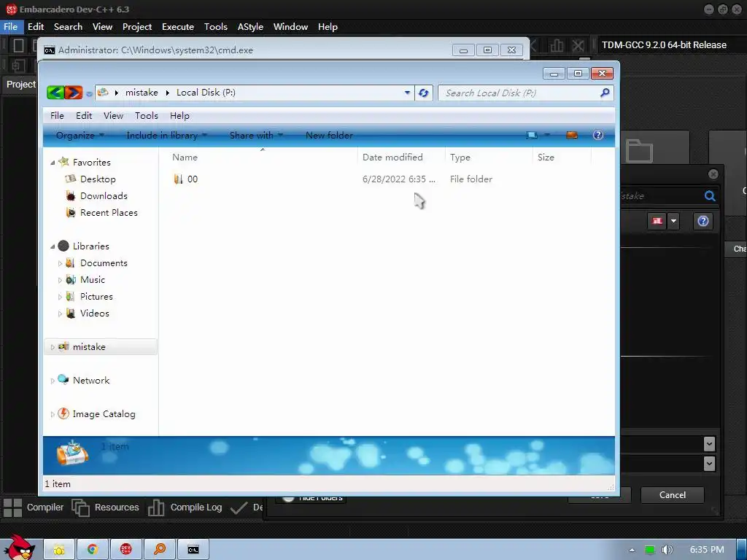Open the Explorer View menu
Screen dimensions: 747x560
[113, 116]
